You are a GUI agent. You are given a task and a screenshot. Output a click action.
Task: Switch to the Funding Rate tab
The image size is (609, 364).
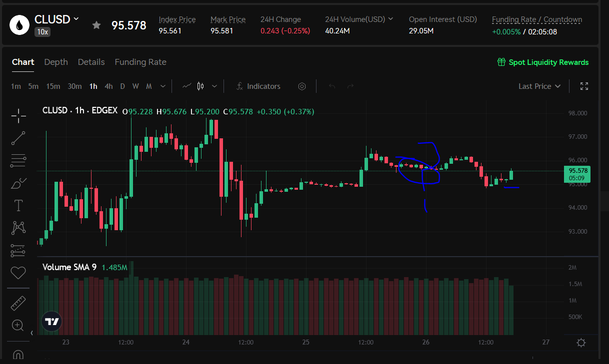point(140,62)
